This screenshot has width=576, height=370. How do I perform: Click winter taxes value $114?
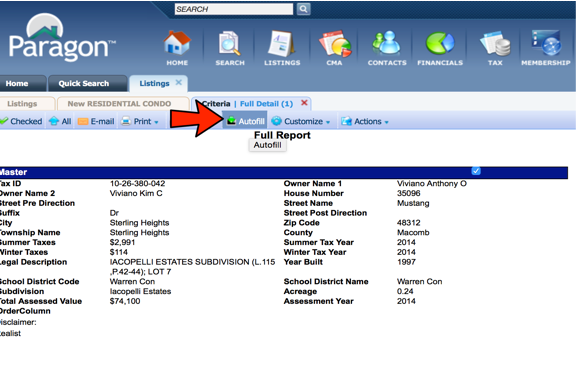coord(119,252)
